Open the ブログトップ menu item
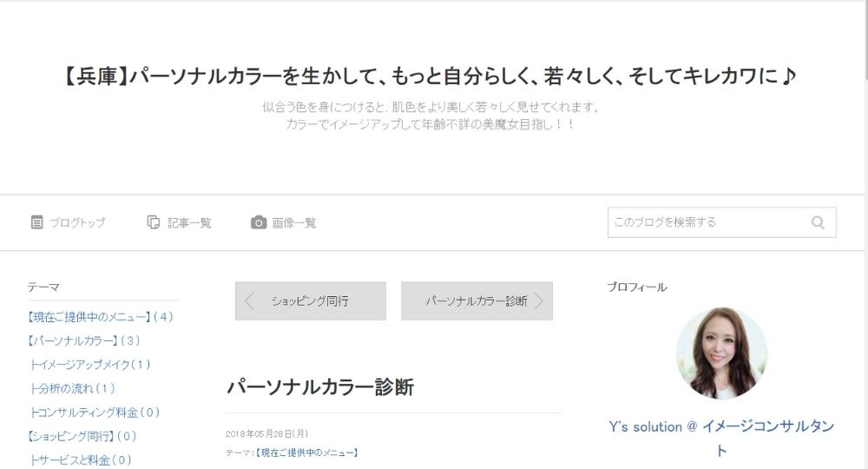The width and height of the screenshot is (868, 469). 77,223
